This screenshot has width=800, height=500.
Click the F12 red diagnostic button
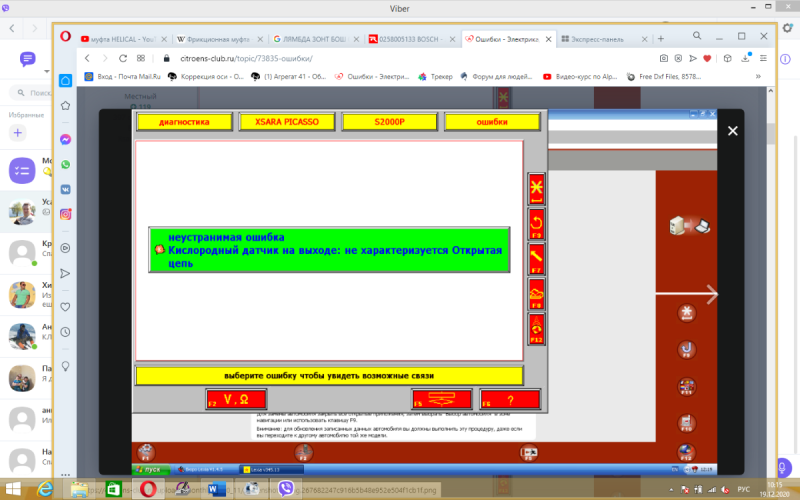[x=536, y=328]
